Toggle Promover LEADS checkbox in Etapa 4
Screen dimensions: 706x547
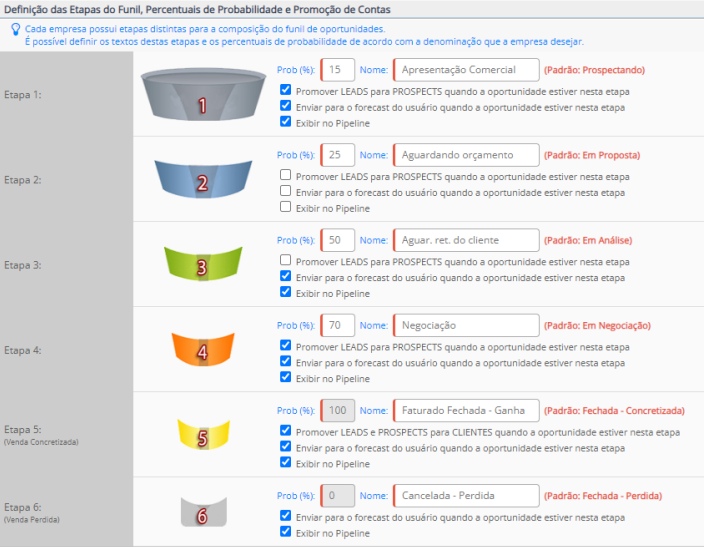click(x=285, y=345)
